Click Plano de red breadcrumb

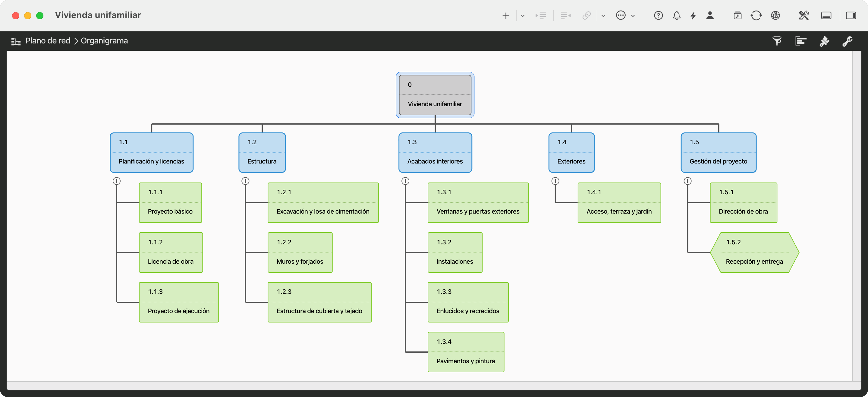click(48, 41)
